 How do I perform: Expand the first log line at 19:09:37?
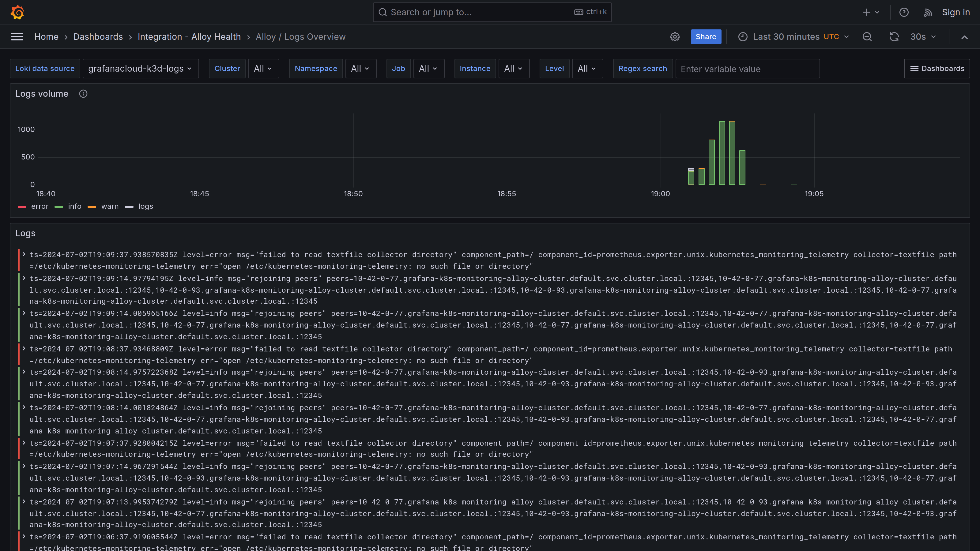[24, 254]
